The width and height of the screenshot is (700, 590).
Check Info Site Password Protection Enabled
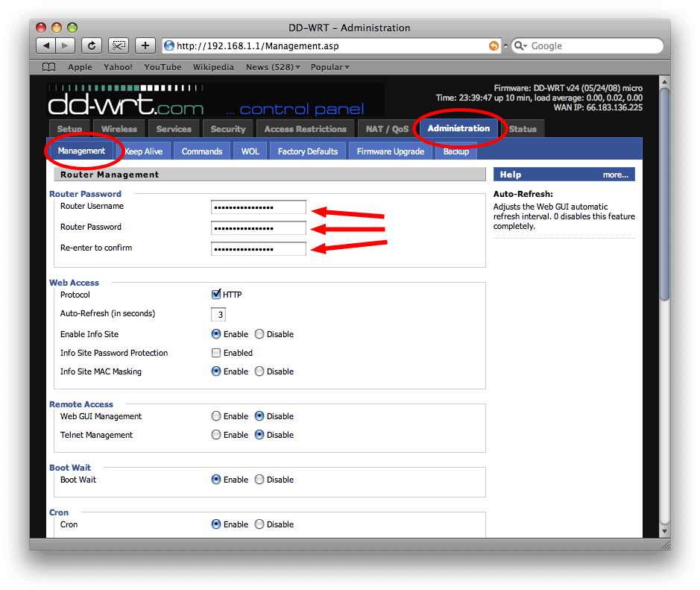[x=216, y=353]
